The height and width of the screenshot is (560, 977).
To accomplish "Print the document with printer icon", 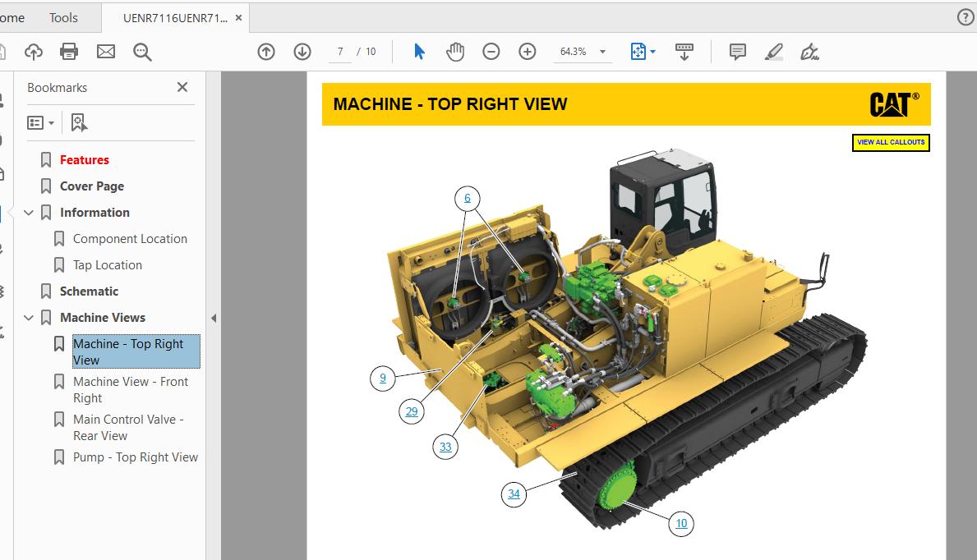I will (x=69, y=52).
